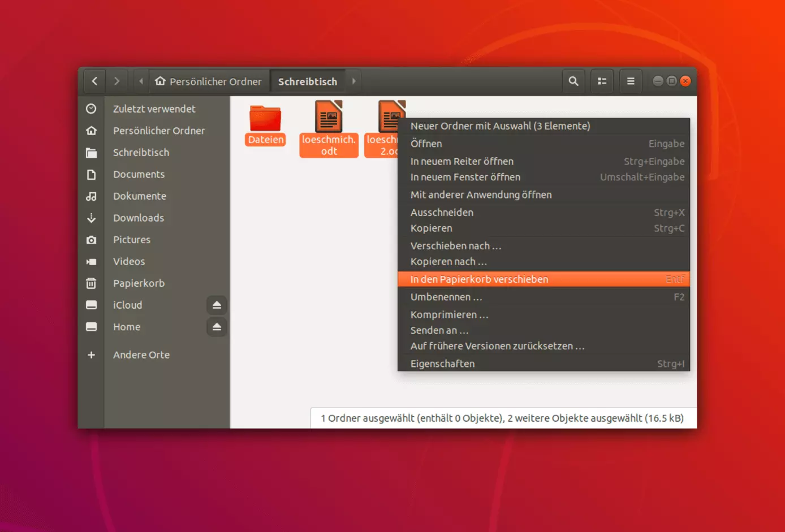The height and width of the screenshot is (532, 785).
Task: Click the music note icon beside Dokumente
Action: coord(91,196)
